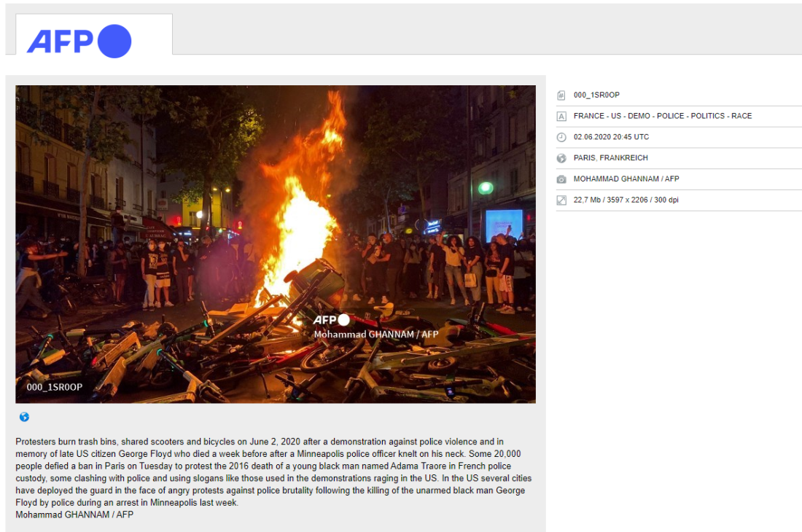Click the date 02.06.2020 20:45 UTC
Viewport: 802px width, 532px height.
(611, 137)
